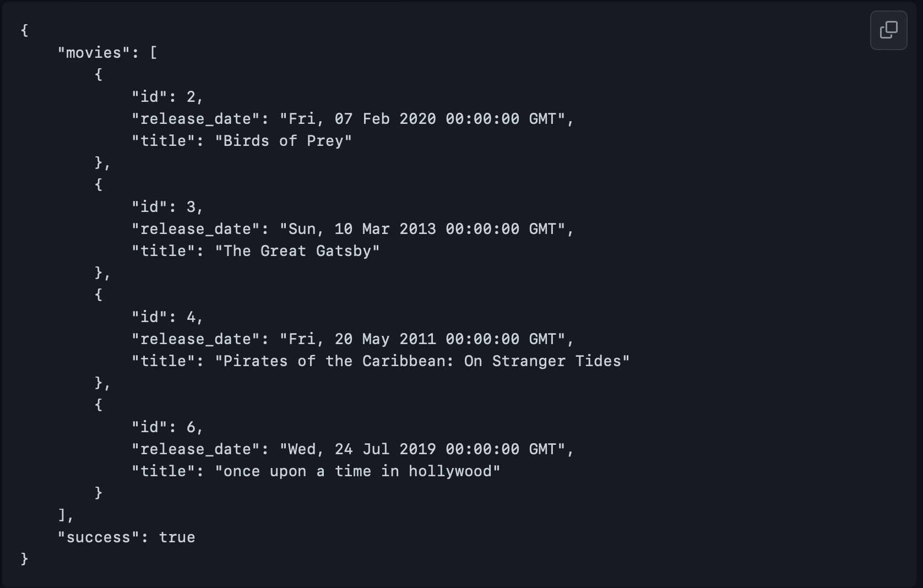Click the id value 2

click(191, 97)
